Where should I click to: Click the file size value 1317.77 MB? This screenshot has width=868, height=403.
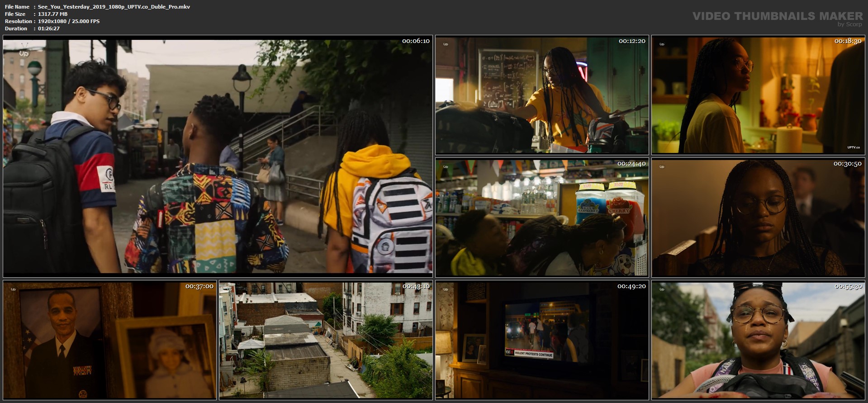53,14
